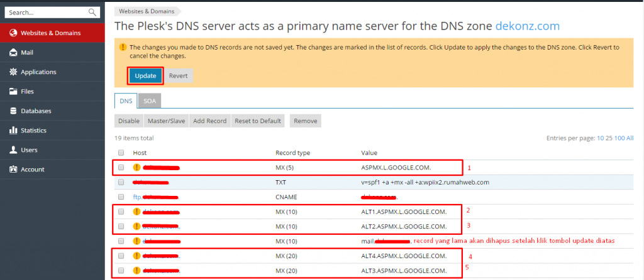Check the ALT3.ASPMX.L.GOOGLE.COM row

point(121,271)
